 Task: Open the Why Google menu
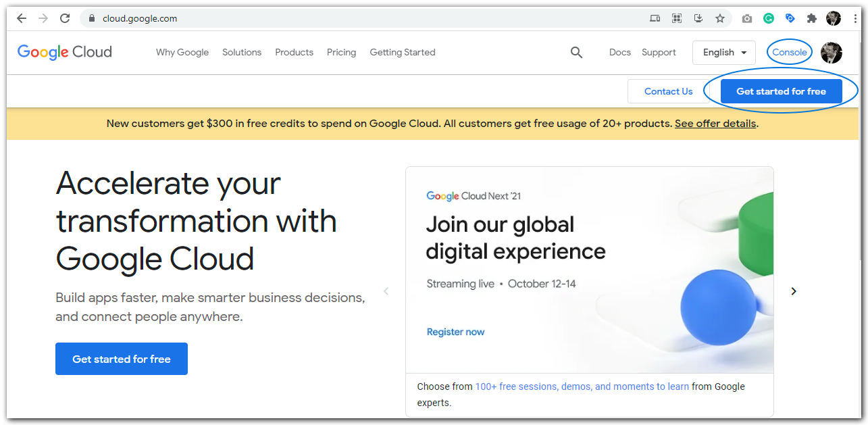tap(182, 52)
